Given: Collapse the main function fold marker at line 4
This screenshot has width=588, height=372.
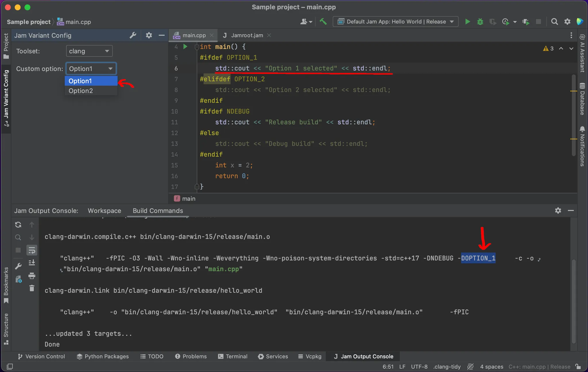Looking at the screenshot, I should coord(197,47).
